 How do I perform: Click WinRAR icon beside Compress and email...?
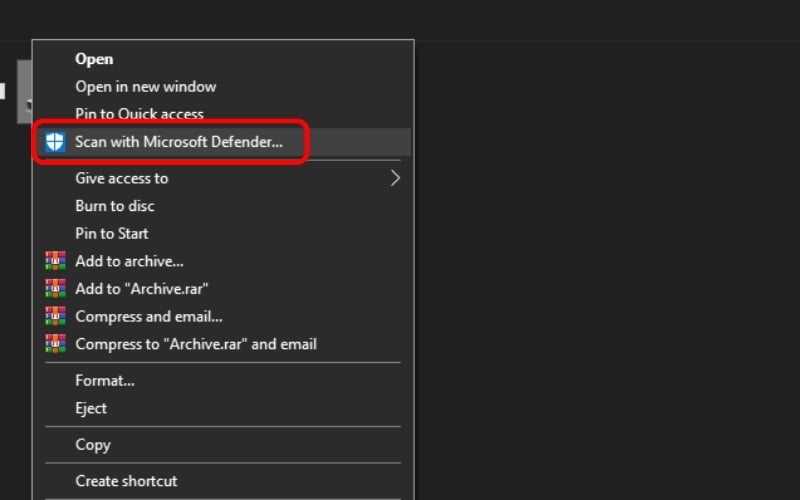(x=55, y=316)
